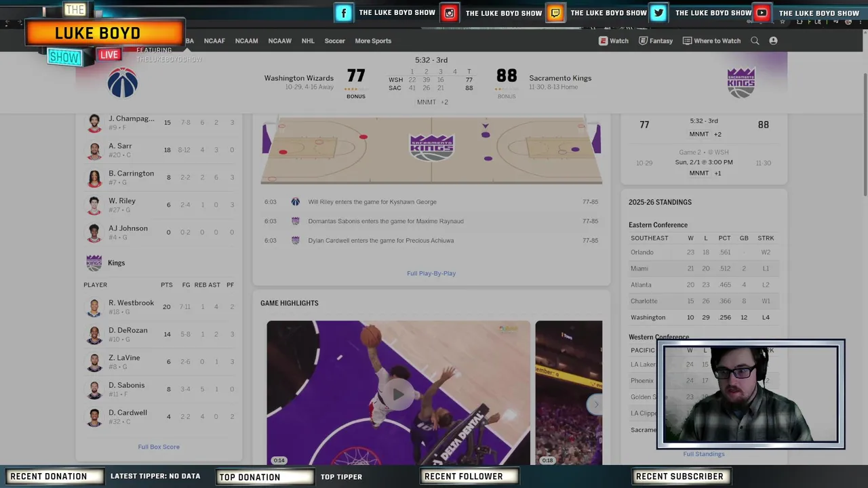Click the Twitch icon in stream banner
This screenshot has width=868, height=488.
pos(555,13)
